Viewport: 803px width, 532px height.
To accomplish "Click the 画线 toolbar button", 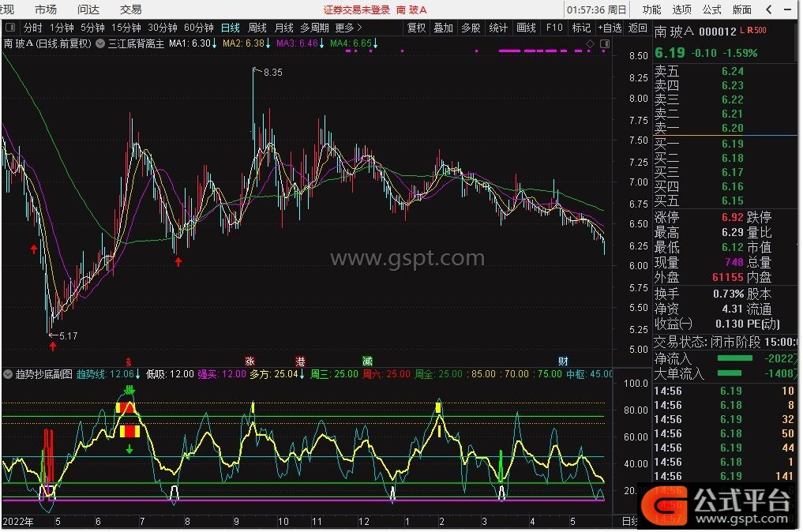I will pos(526,28).
